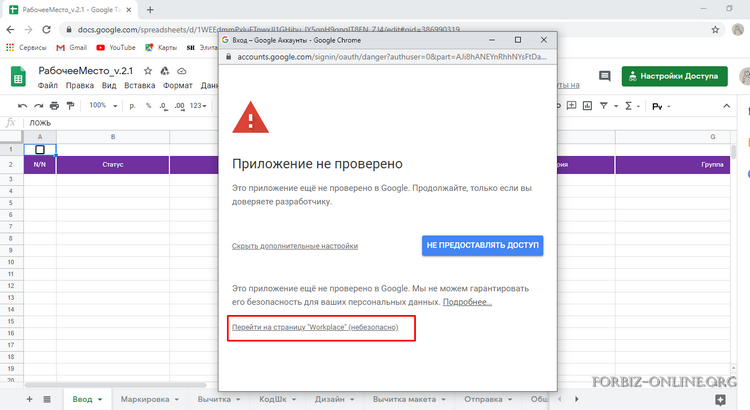Image resolution: width=750 pixels, height=410 pixels.
Task: Open comment history icon
Action: click(605, 76)
